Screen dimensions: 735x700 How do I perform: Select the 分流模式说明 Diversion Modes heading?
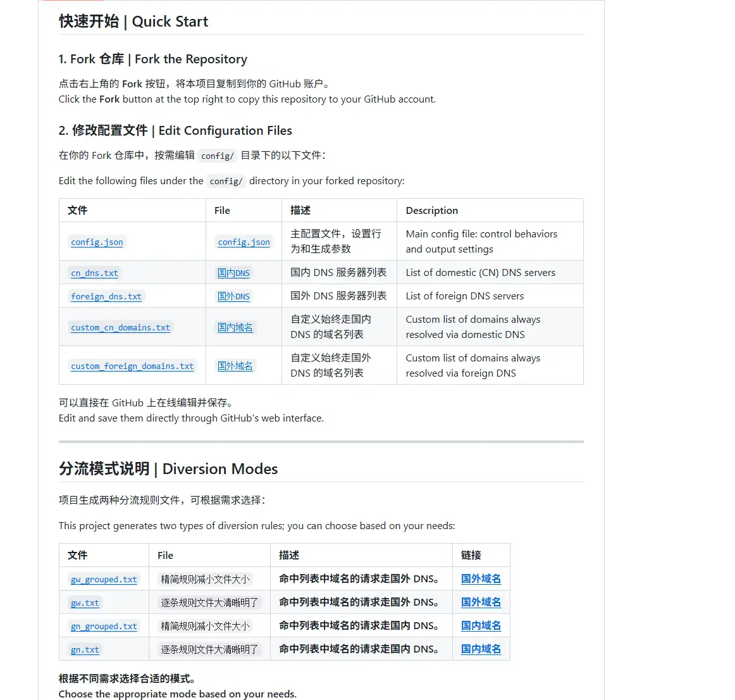coord(168,469)
